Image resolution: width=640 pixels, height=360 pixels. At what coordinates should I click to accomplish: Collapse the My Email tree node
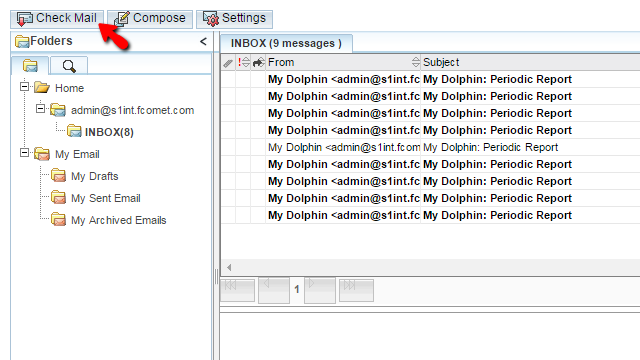tap(24, 153)
